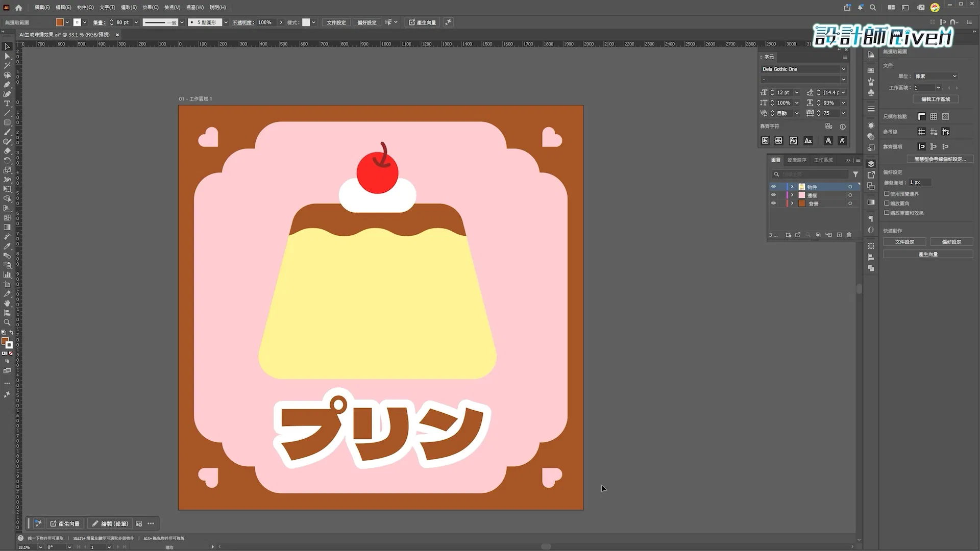980x551 pixels.
Task: Click the trash icon in Layers panel
Action: tap(849, 235)
